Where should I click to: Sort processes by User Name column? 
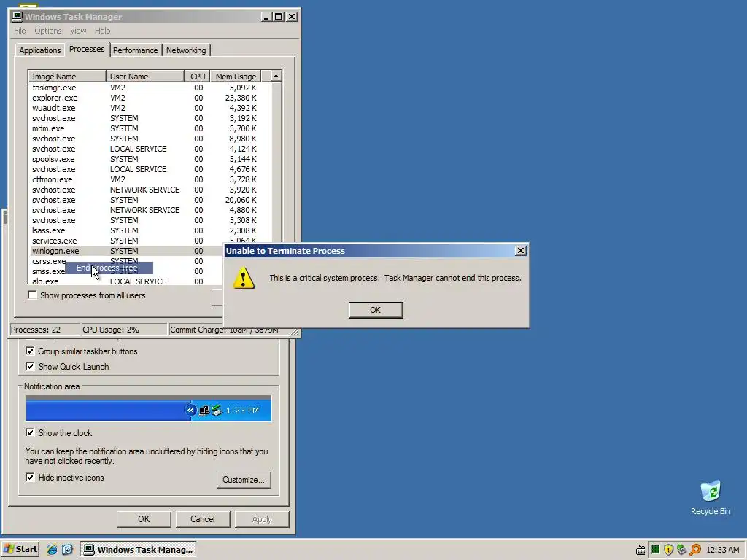[145, 76]
